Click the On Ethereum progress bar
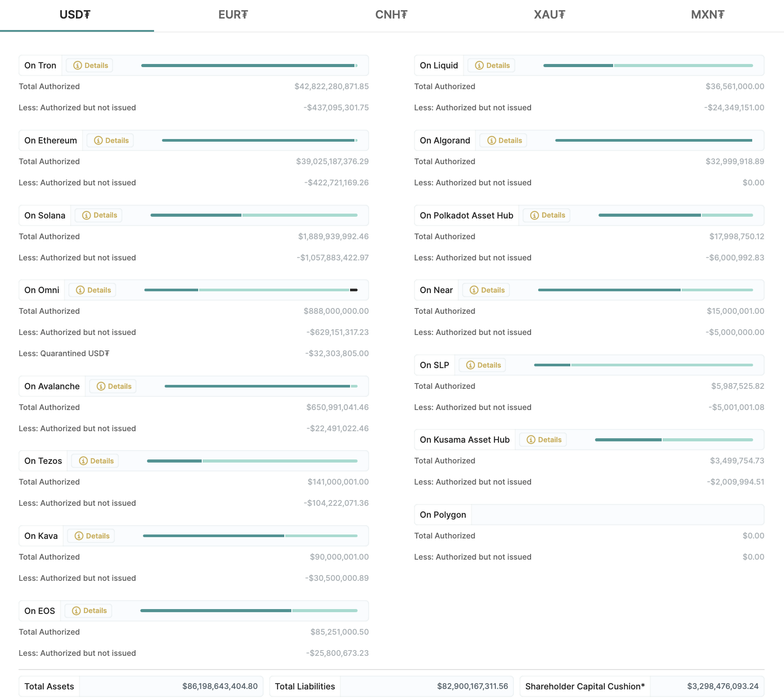 click(x=260, y=140)
